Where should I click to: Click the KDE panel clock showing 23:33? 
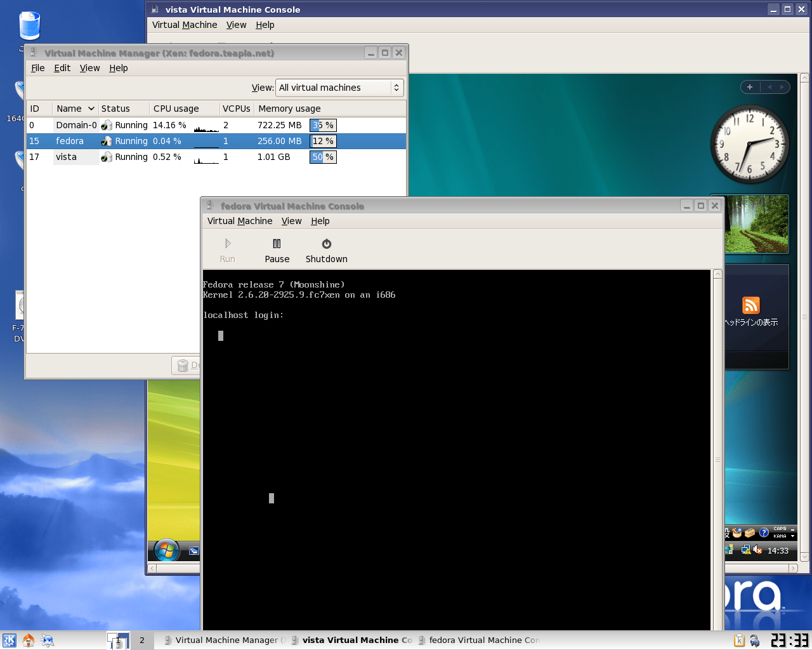coord(790,640)
